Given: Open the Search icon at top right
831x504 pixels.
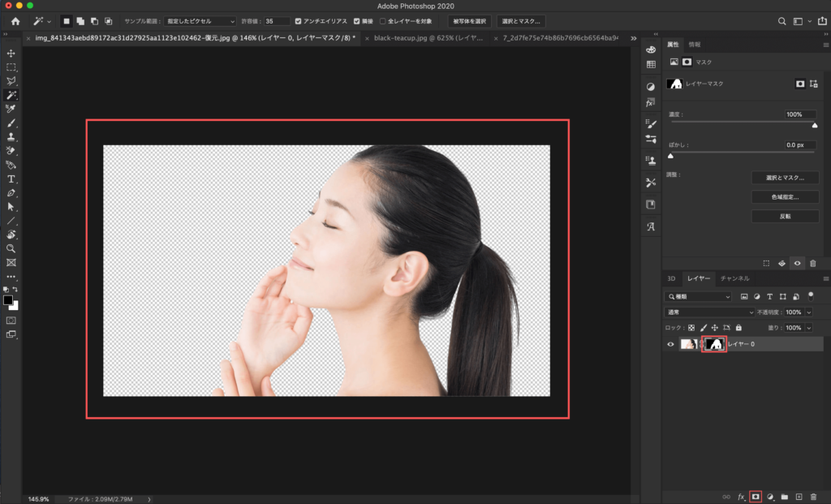Looking at the screenshot, I should [x=781, y=21].
